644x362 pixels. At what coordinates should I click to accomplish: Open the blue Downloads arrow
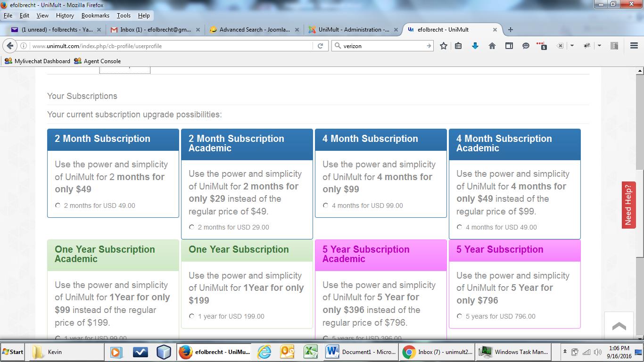(x=475, y=46)
